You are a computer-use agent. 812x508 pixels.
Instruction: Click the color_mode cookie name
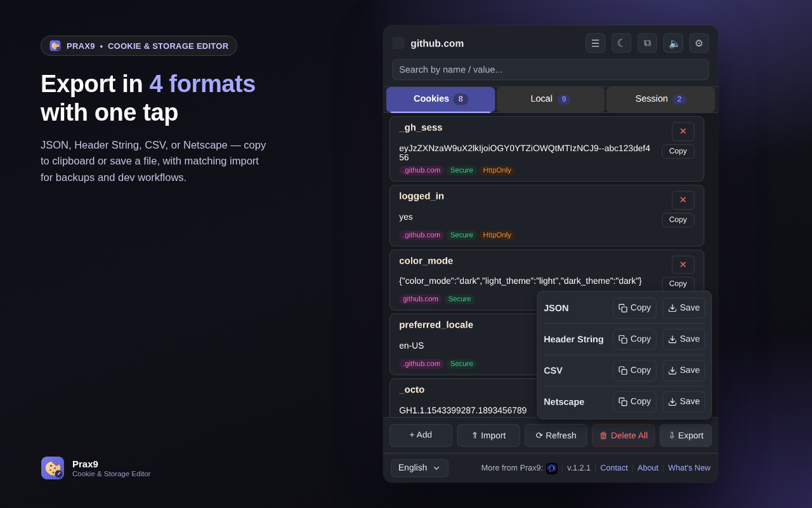point(426,261)
